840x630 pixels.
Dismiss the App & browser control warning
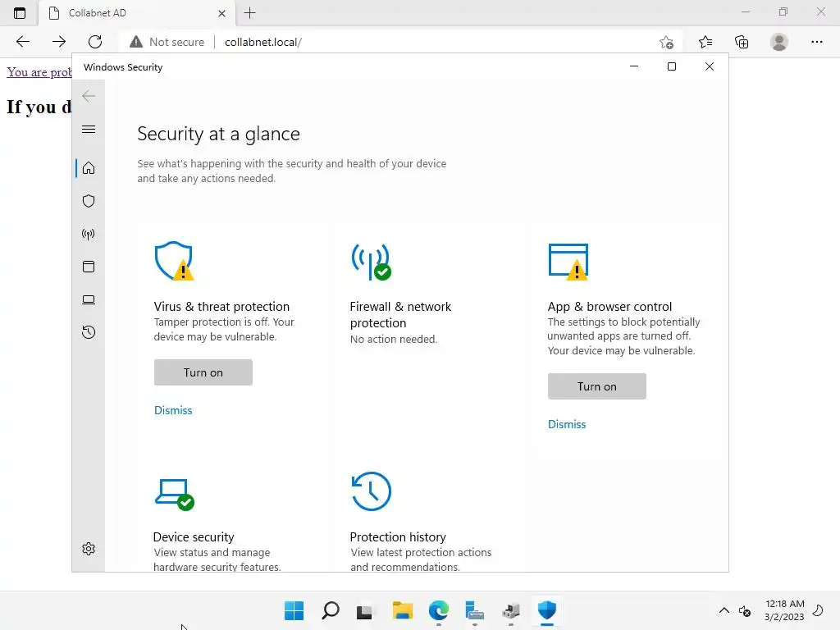567,424
